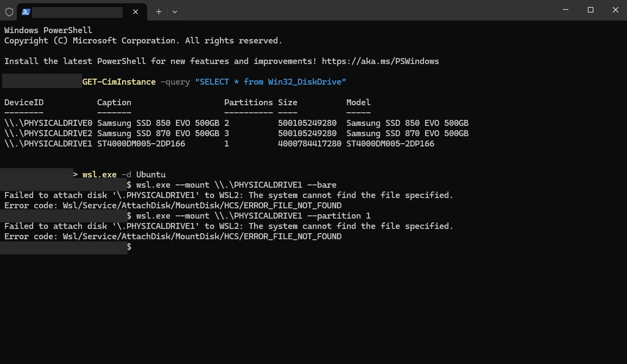
Task: Click the Samsung SSD 850 EVO 500GB caption
Action: click(x=159, y=123)
